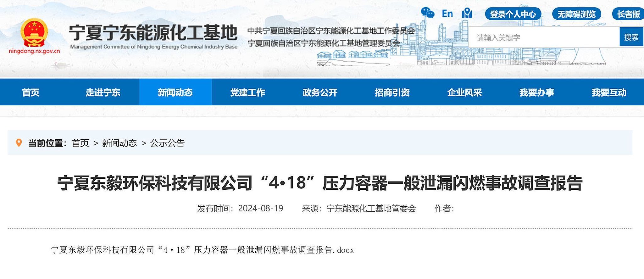The height and width of the screenshot is (279, 644).
Task: Download the 调查报告.docx attachment
Action: point(203,250)
